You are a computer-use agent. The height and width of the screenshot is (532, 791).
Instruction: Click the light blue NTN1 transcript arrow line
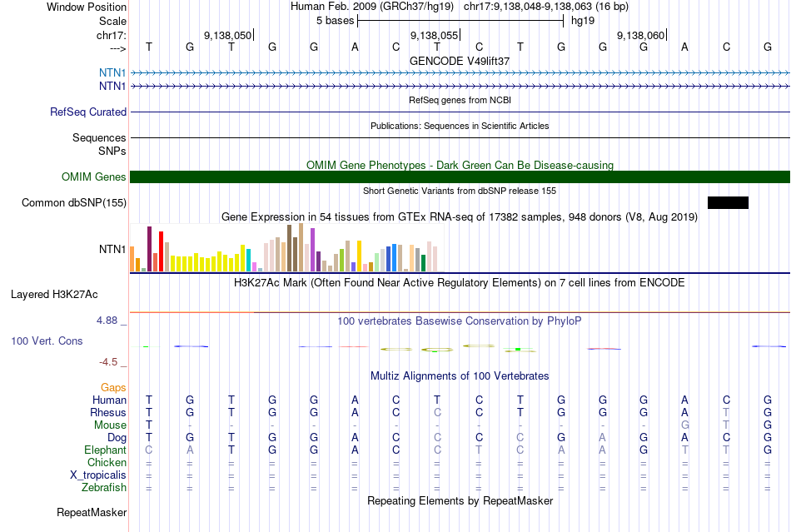460,73
